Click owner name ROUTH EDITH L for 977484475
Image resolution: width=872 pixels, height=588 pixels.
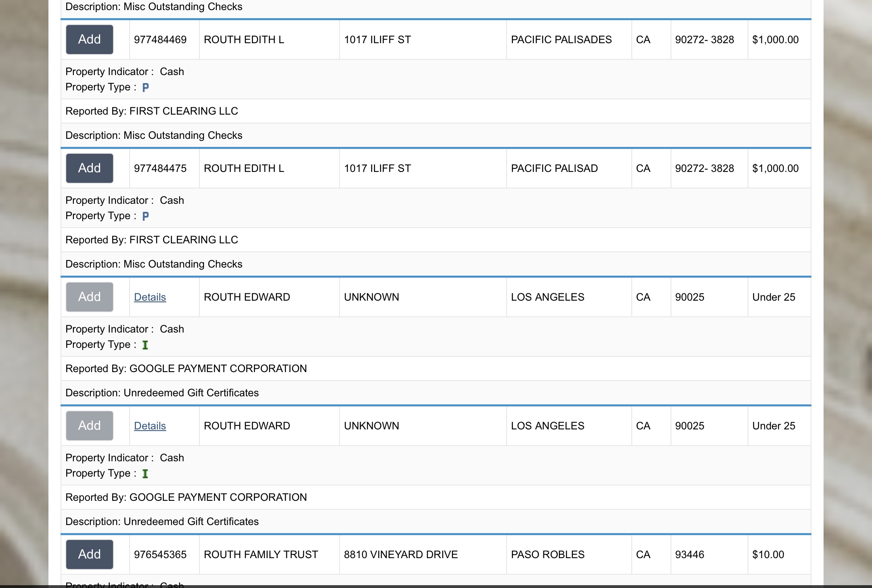tap(244, 168)
